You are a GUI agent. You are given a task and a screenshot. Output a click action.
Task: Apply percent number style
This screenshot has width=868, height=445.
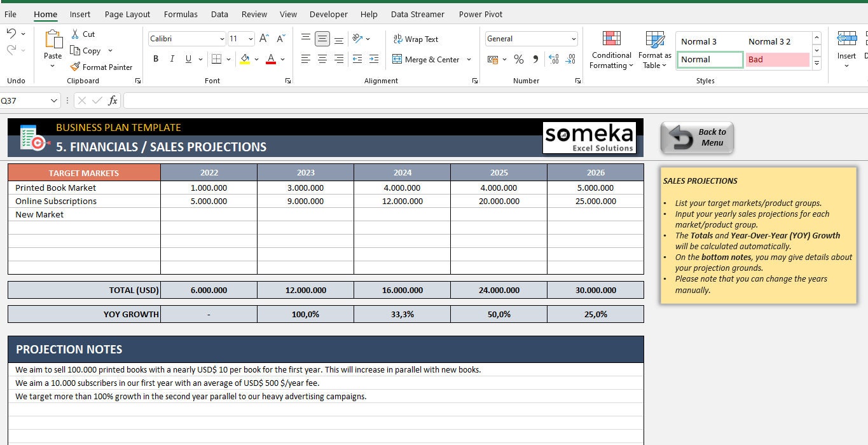point(518,59)
